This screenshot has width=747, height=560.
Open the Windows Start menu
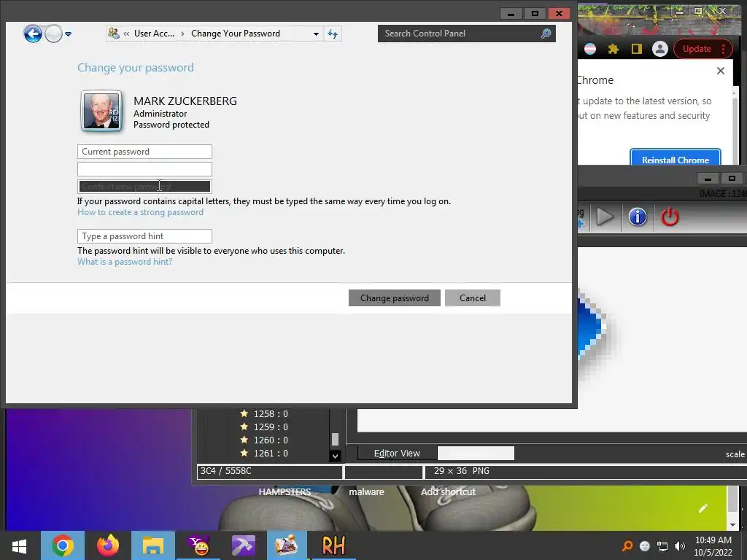[19, 545]
